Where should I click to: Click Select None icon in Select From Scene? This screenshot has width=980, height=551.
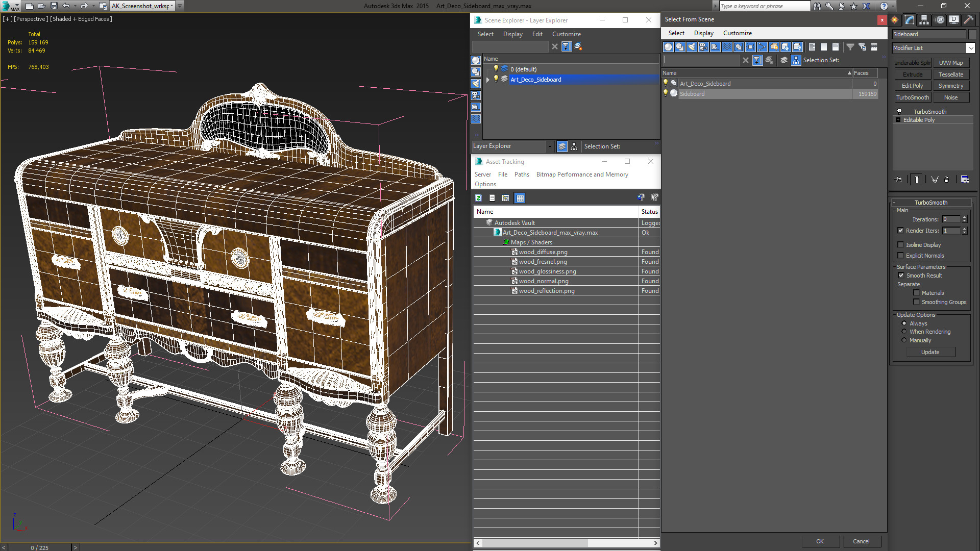[824, 47]
